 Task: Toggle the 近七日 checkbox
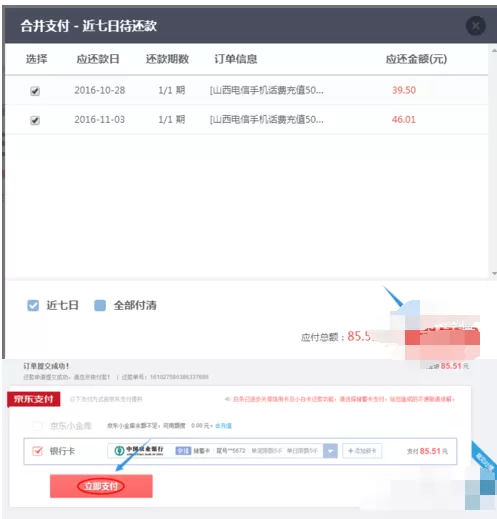[33, 305]
